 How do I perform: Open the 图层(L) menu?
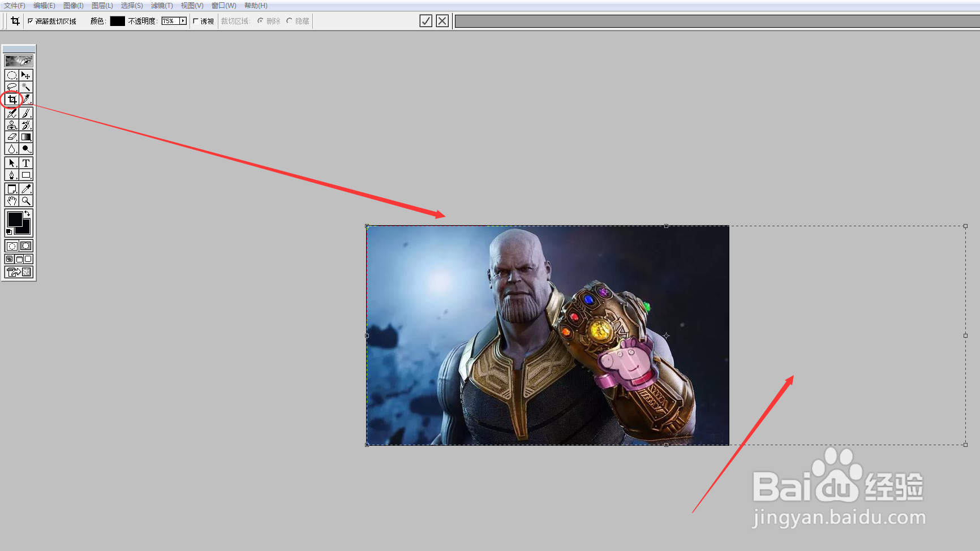102,6
